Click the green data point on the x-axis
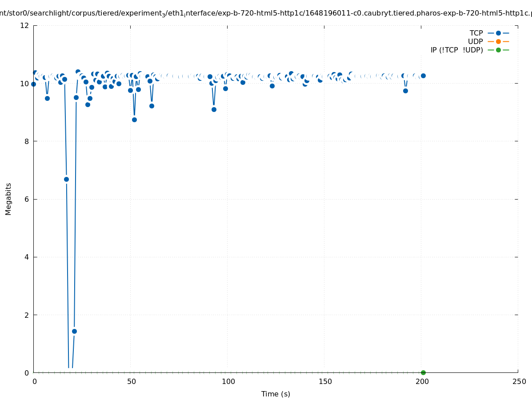The width and height of the screenshot is (532, 400). tap(423, 372)
